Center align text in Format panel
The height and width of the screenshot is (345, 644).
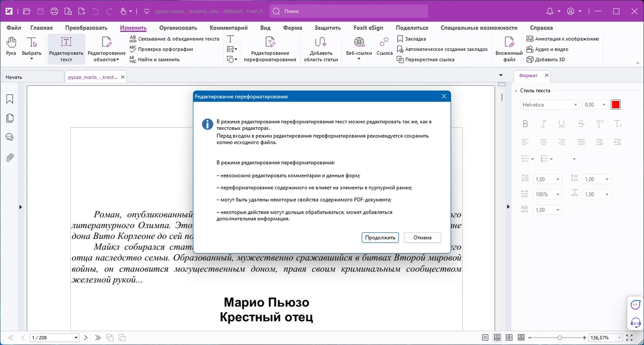click(x=544, y=142)
